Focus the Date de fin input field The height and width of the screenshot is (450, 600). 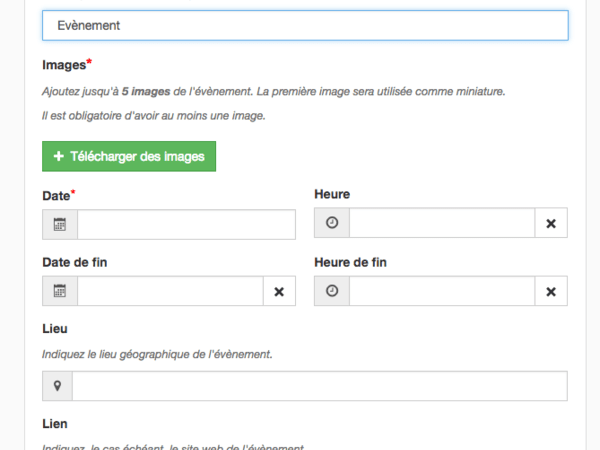170,291
